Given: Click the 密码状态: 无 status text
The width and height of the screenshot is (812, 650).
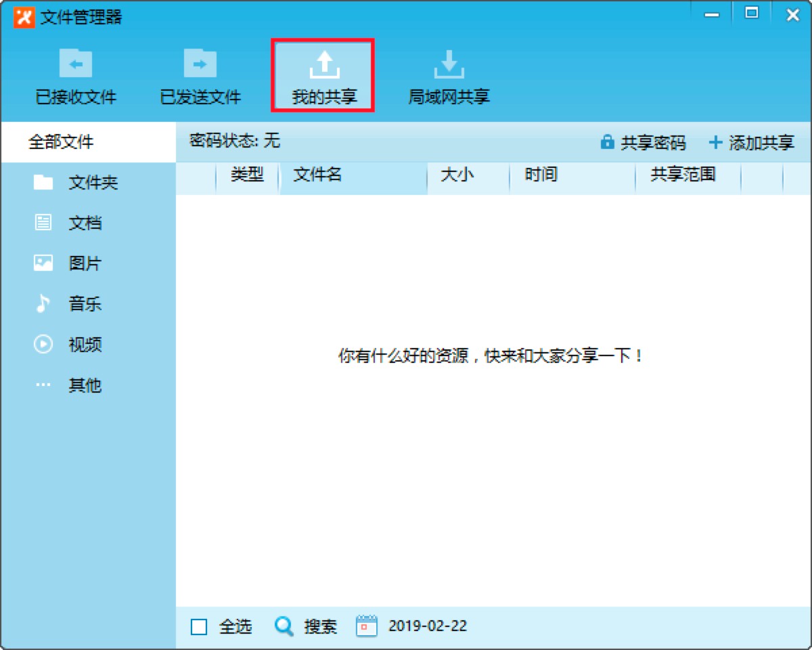Looking at the screenshot, I should [x=235, y=141].
